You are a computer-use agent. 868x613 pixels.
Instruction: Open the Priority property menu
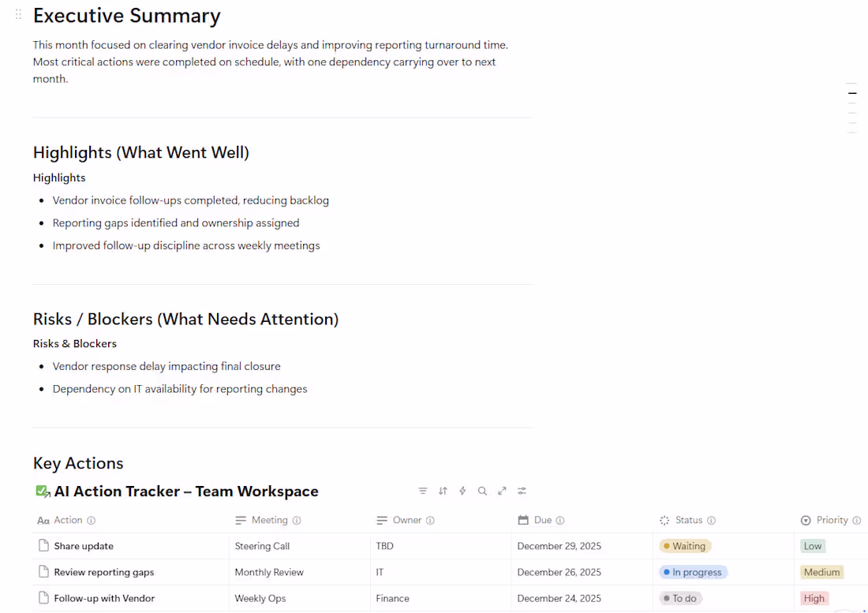click(x=829, y=520)
